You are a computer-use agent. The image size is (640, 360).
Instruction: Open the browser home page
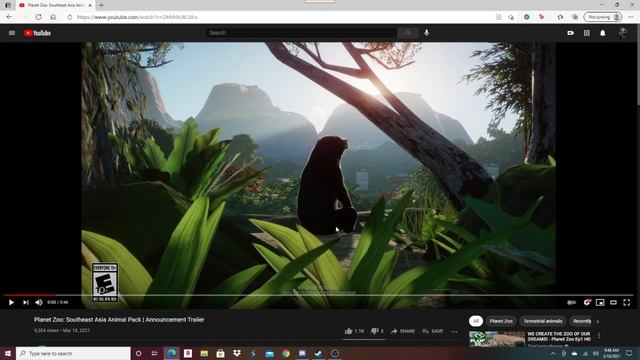(53, 17)
